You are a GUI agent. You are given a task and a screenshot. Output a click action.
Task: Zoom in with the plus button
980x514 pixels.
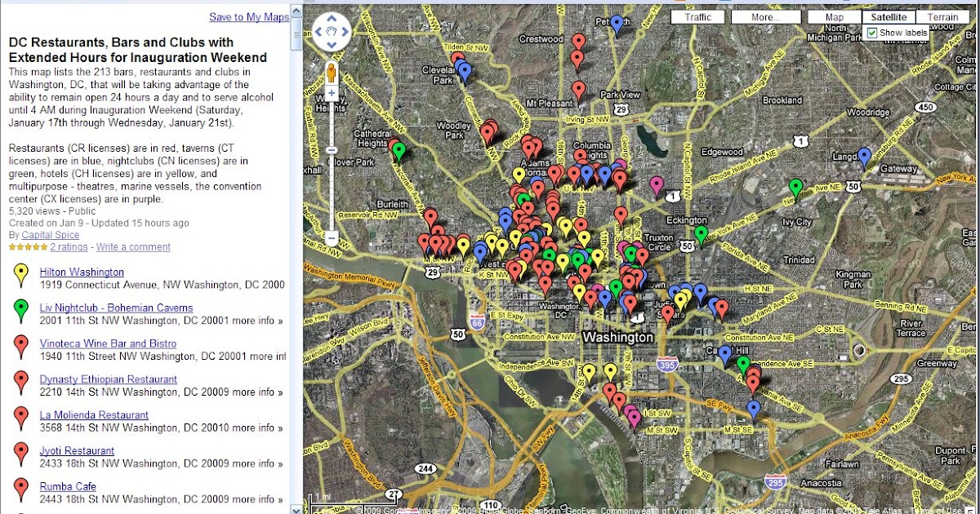[x=332, y=94]
